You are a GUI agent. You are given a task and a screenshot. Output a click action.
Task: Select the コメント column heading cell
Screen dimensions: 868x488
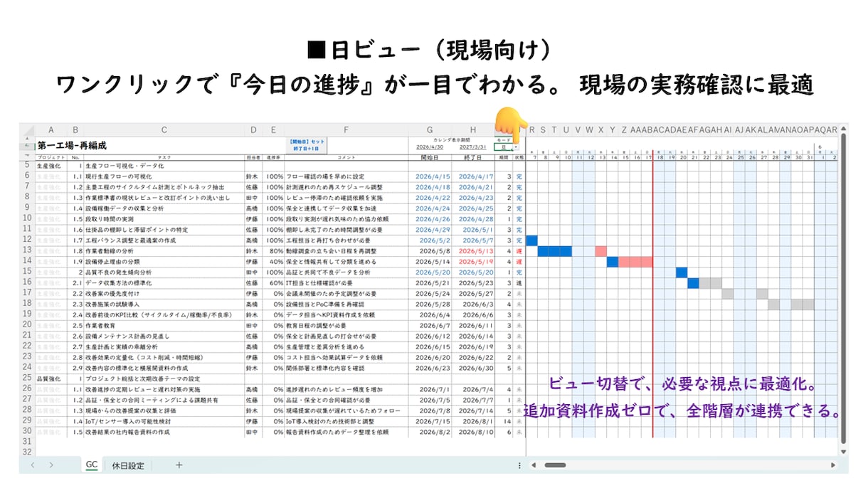[345, 157]
